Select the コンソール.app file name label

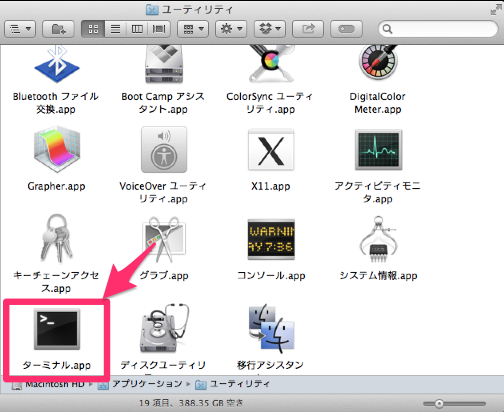point(271,276)
